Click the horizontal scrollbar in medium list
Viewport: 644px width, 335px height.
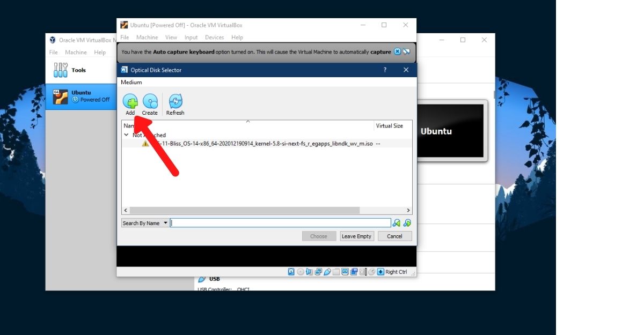tap(244, 211)
